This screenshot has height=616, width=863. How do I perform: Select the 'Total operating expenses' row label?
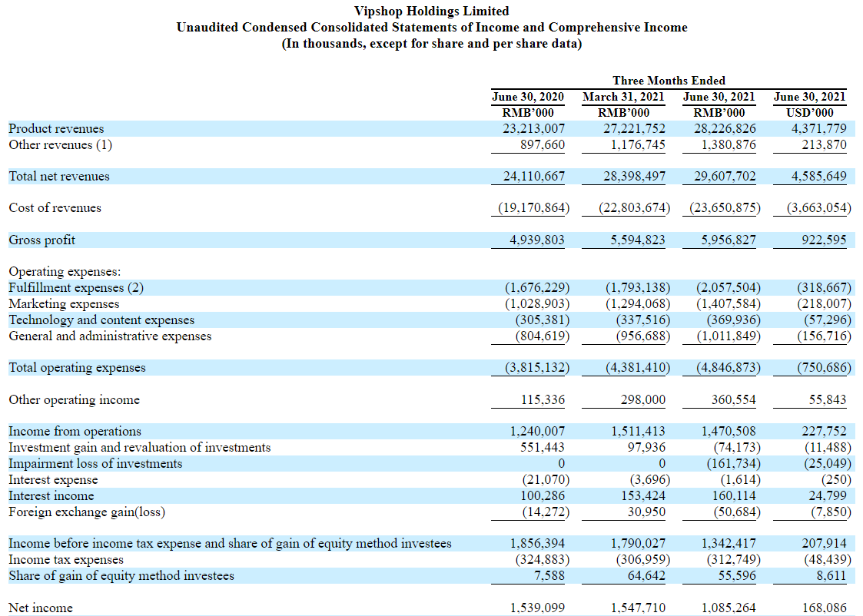click(77, 368)
